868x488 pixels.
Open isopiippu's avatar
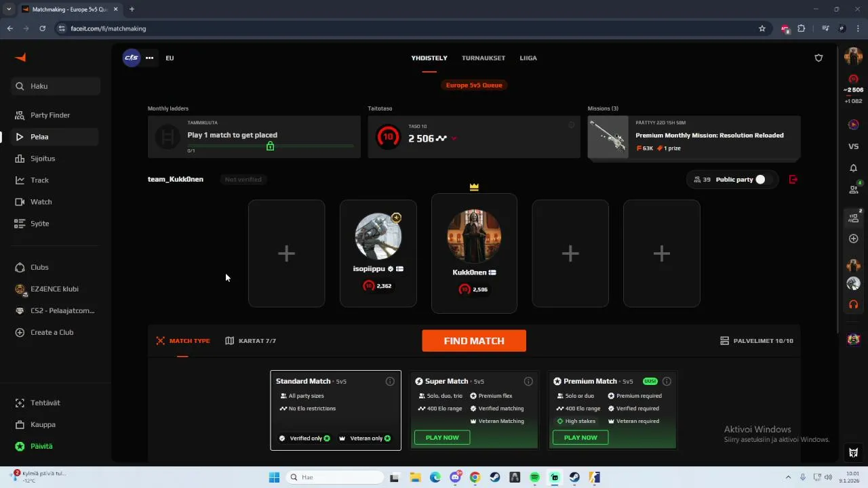pos(378,236)
